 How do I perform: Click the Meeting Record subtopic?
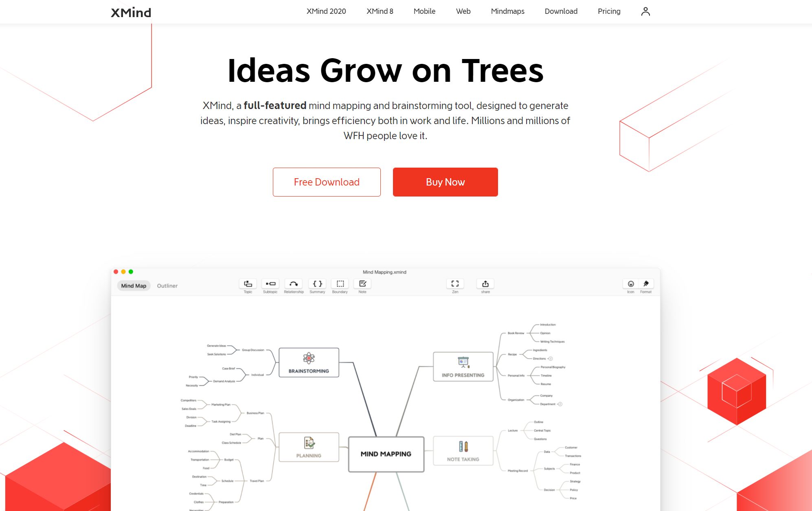point(518,471)
